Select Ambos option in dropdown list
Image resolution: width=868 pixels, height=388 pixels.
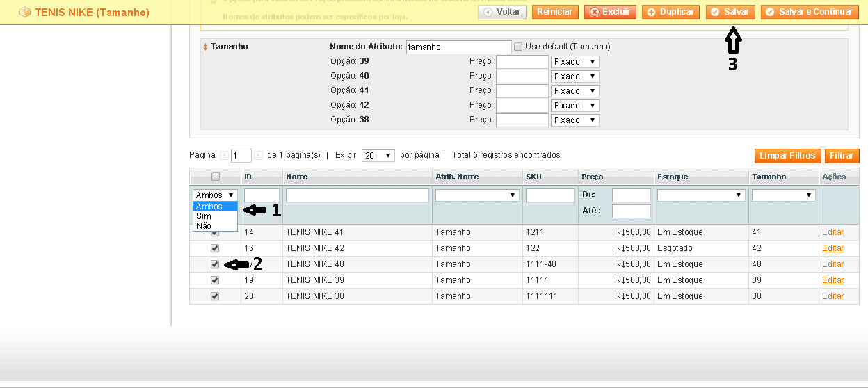(x=215, y=207)
